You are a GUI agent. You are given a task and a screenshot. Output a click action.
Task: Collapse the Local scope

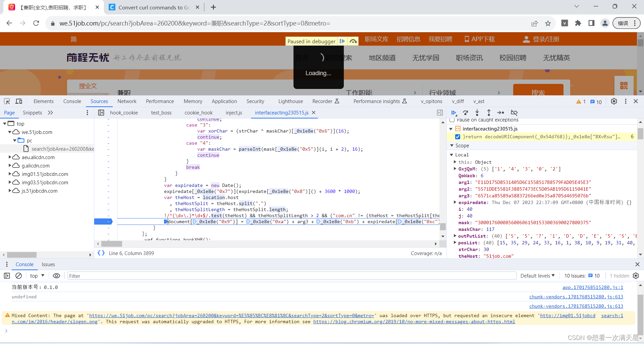point(451,155)
